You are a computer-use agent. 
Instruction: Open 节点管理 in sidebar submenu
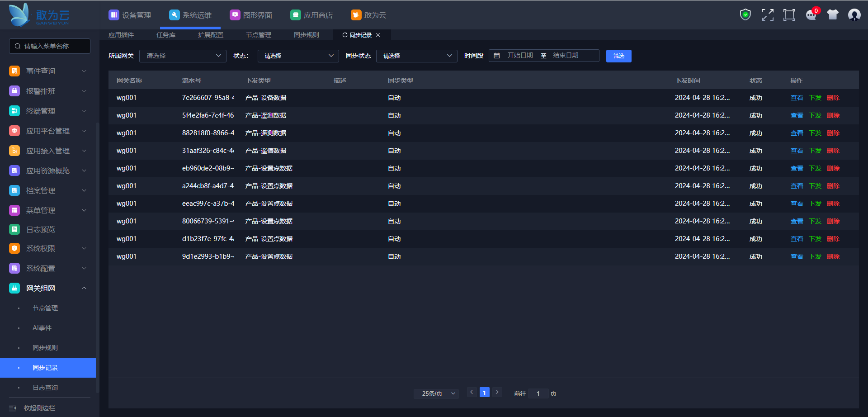[x=45, y=308]
